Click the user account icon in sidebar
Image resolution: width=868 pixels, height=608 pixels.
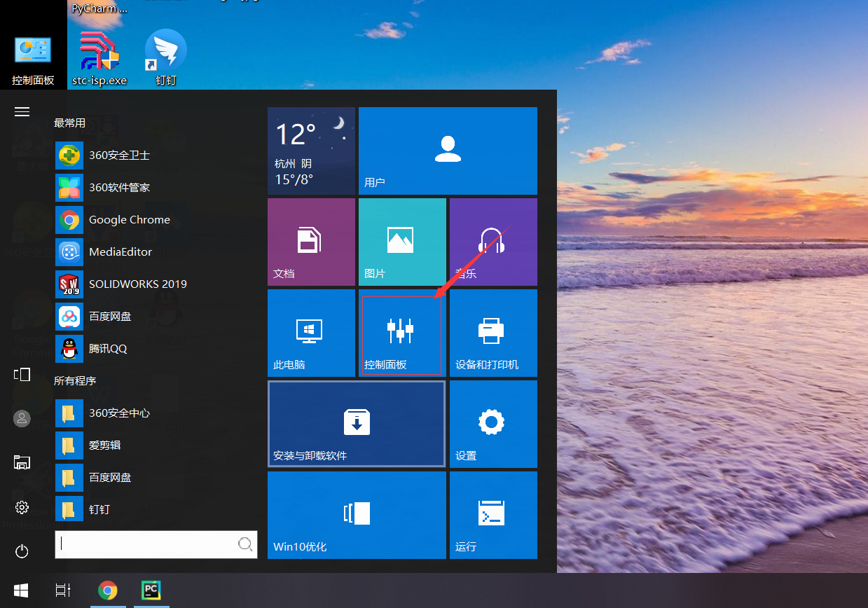click(22, 418)
